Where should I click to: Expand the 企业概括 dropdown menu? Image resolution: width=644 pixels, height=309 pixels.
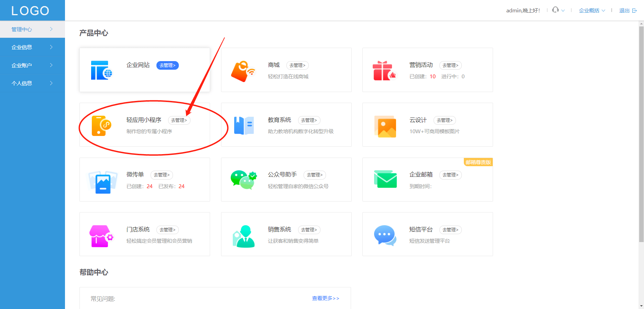592,11
